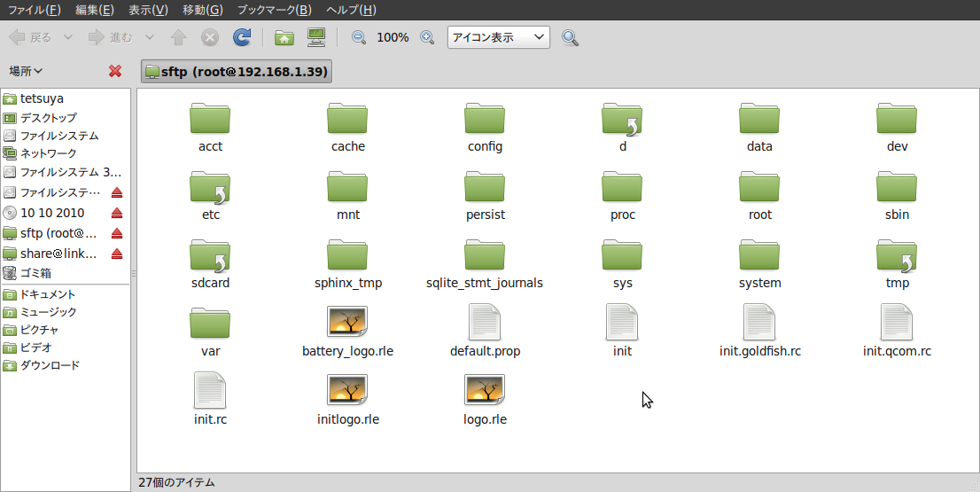Select the init.rc file

[x=210, y=391]
